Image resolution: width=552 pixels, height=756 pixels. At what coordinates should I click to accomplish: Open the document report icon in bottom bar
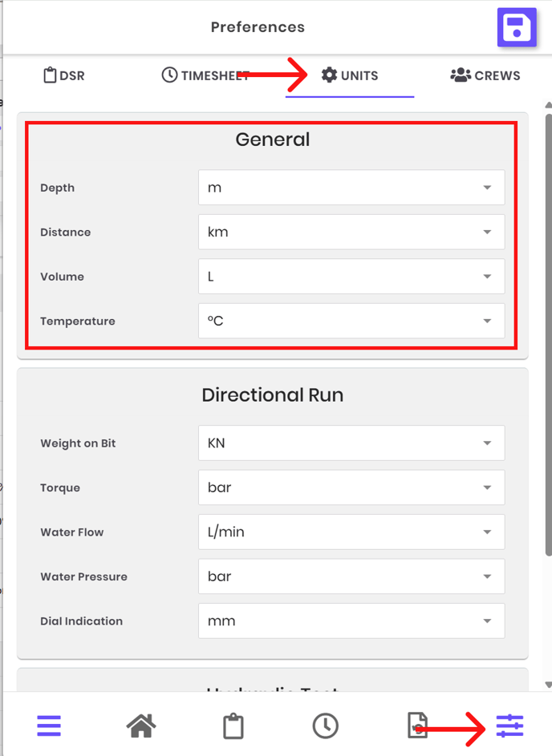pyautogui.click(x=417, y=726)
